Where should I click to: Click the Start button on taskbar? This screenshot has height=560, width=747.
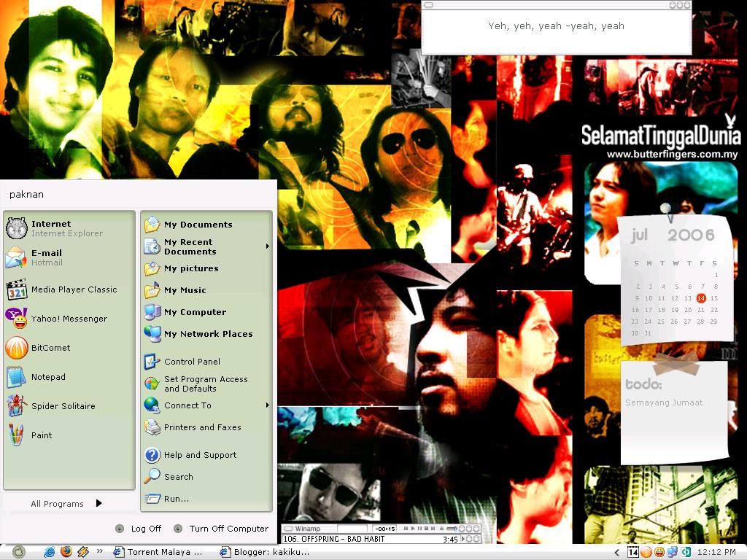18,552
